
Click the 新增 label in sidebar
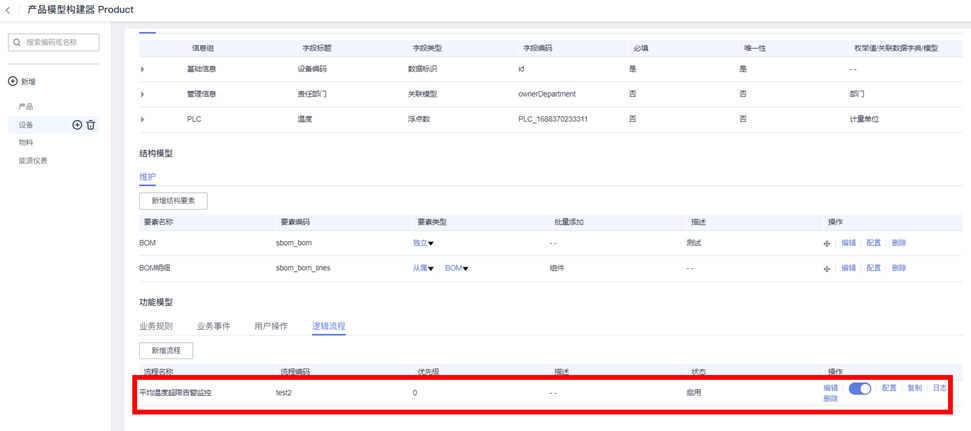27,82
